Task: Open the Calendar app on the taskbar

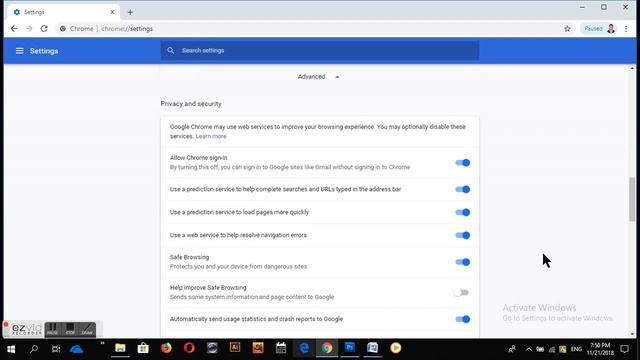Action: (x=281, y=348)
